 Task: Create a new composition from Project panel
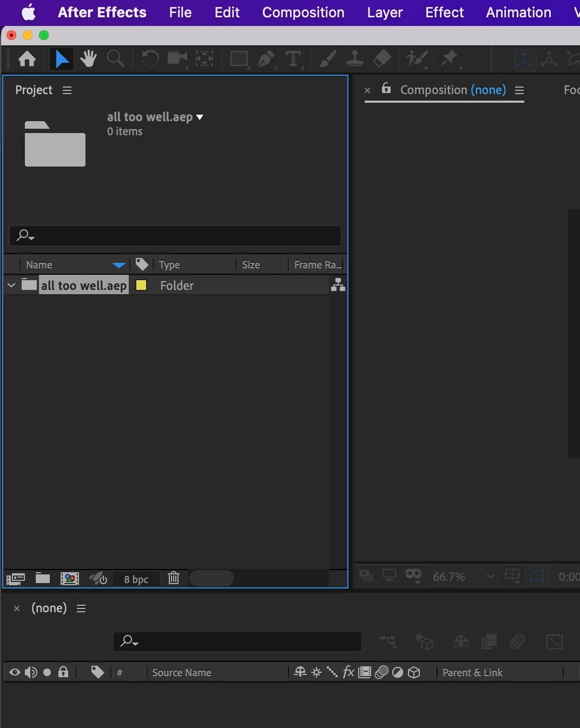pyautogui.click(x=70, y=579)
